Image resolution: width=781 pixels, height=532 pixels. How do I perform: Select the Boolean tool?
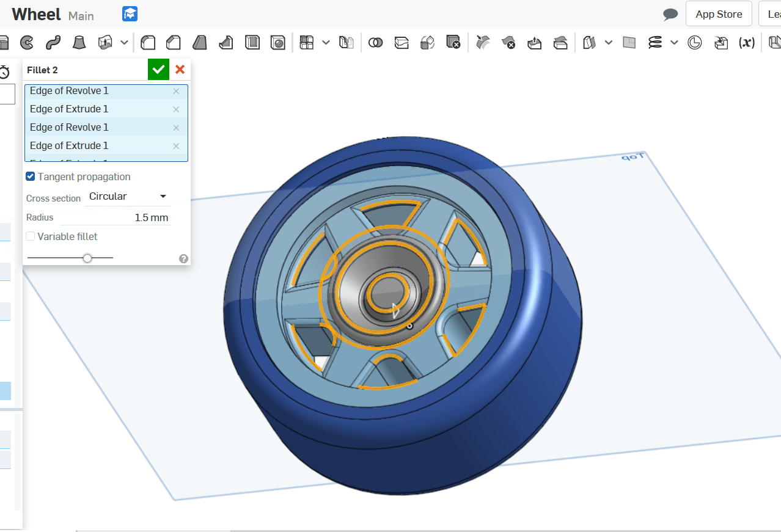pos(376,42)
